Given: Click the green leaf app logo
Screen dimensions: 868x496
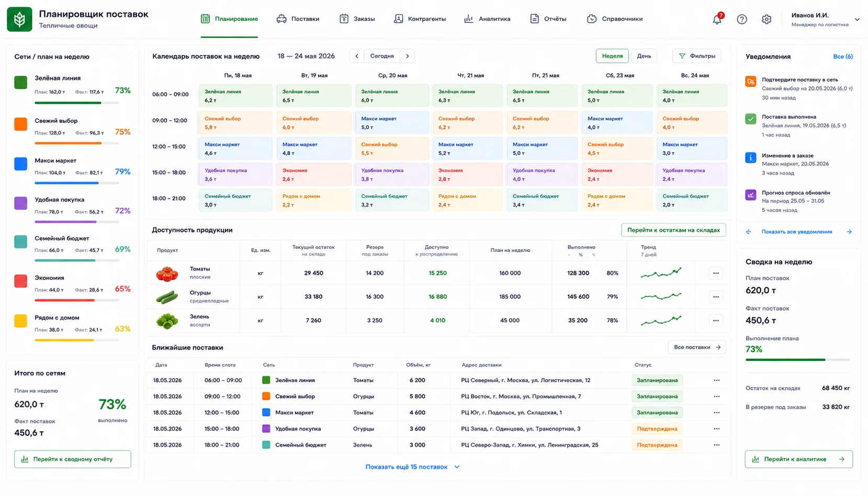Looking at the screenshot, I should [x=19, y=19].
